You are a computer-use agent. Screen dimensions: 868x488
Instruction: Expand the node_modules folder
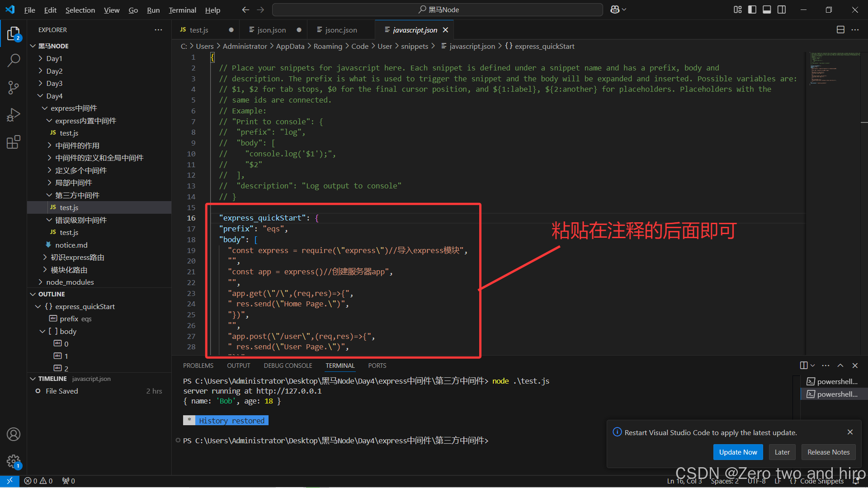tap(70, 282)
